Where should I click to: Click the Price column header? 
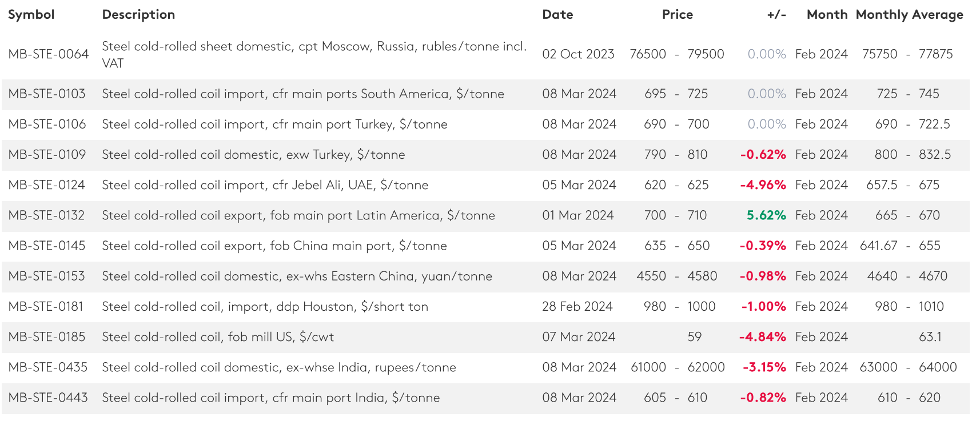677,15
